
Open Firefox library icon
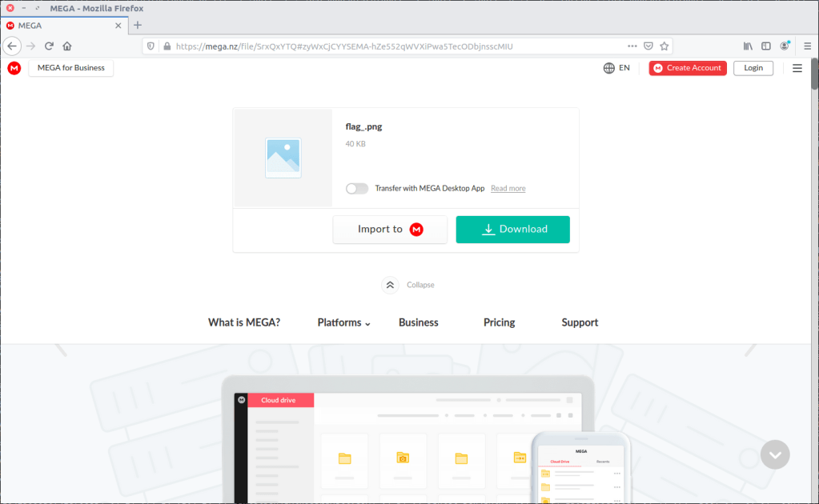[748, 46]
